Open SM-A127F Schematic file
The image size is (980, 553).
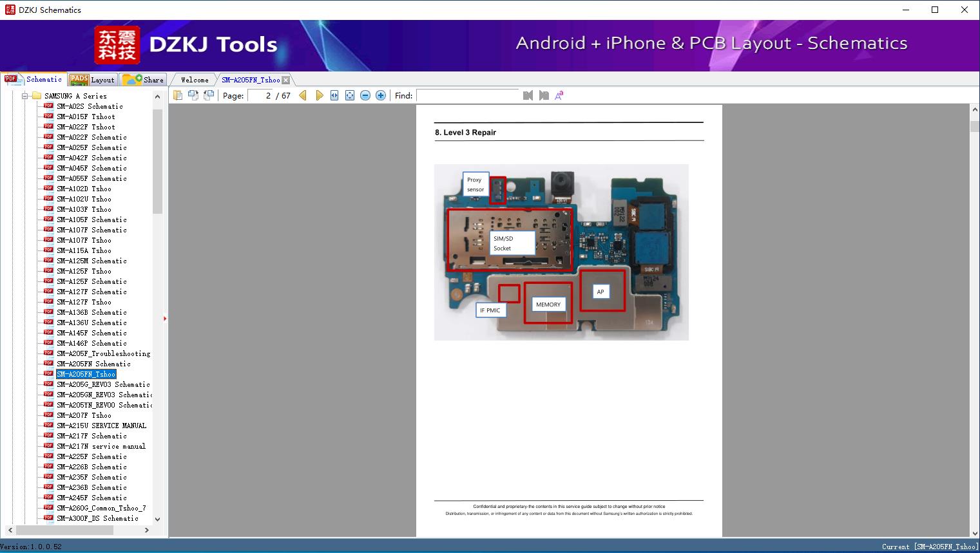91,292
